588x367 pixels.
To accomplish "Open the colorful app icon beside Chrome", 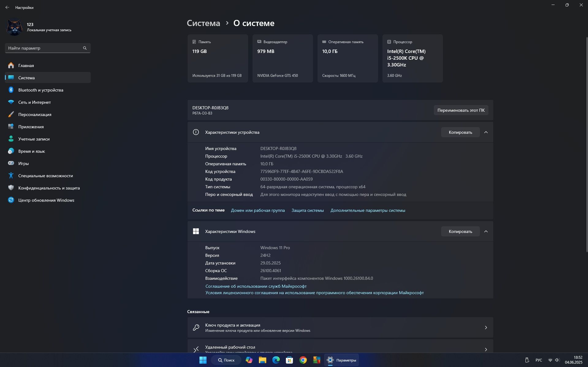I will (317, 360).
